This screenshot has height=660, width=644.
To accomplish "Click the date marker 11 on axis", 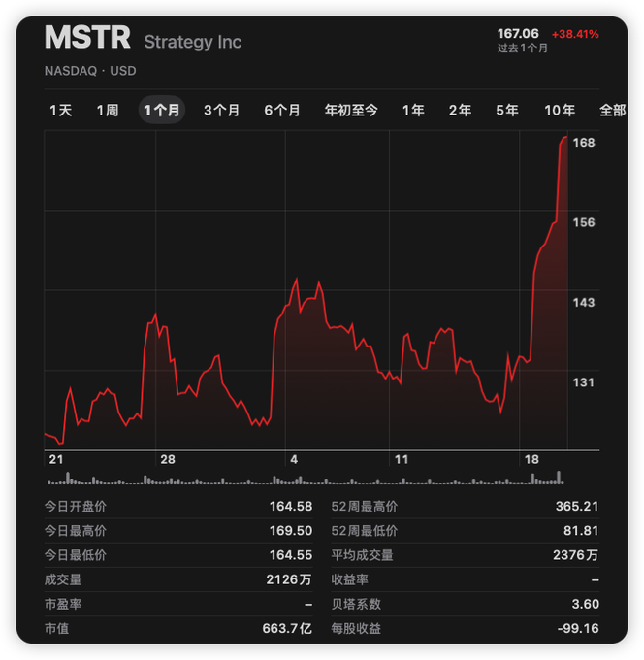I will (402, 459).
